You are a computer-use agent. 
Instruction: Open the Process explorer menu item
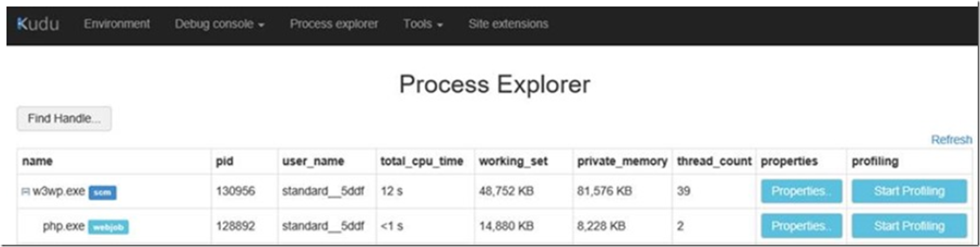[x=334, y=24]
